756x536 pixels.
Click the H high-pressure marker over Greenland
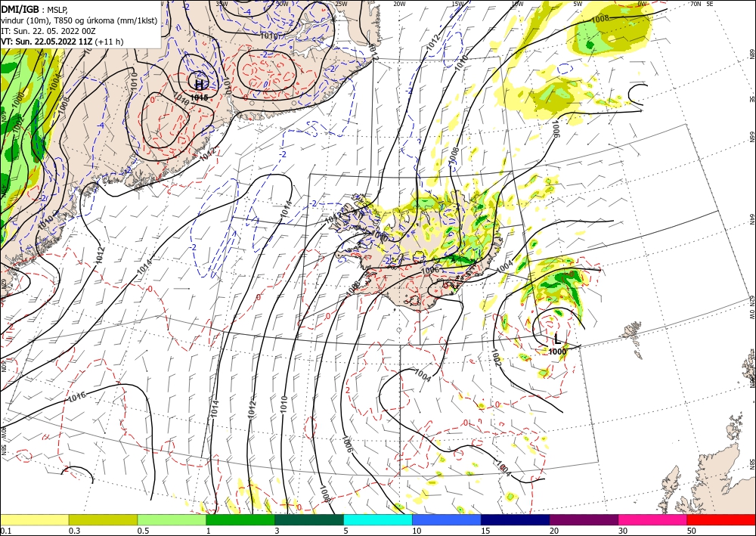[x=199, y=85]
